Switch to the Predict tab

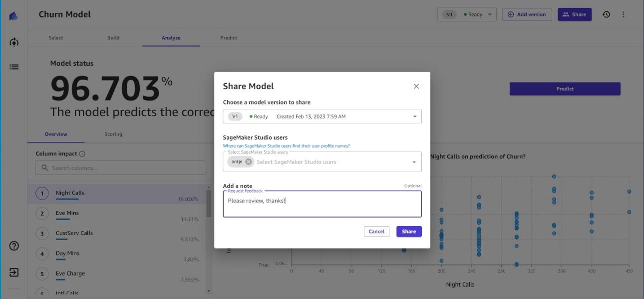(x=229, y=38)
